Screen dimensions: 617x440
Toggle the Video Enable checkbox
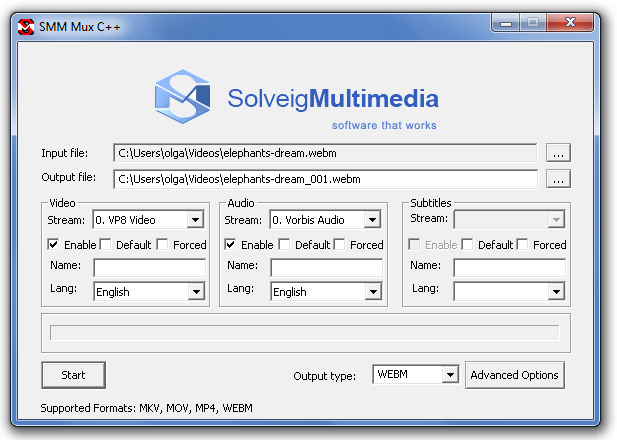(54, 244)
